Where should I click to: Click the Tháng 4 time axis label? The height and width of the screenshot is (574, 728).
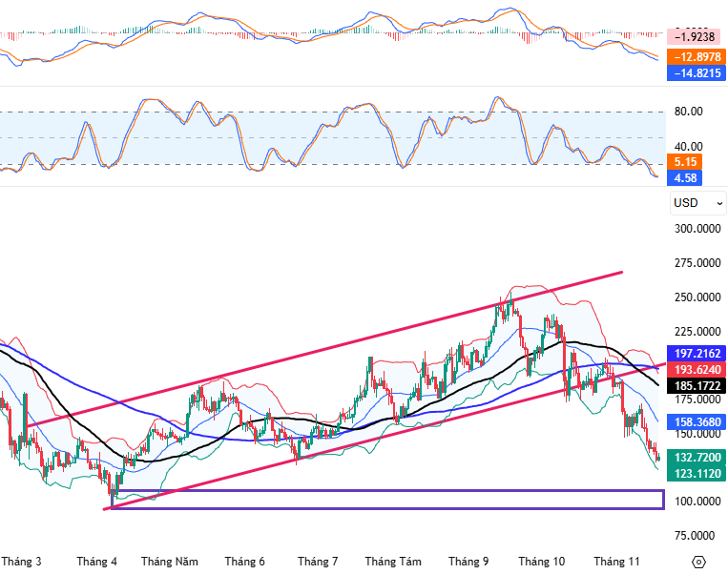click(x=96, y=562)
